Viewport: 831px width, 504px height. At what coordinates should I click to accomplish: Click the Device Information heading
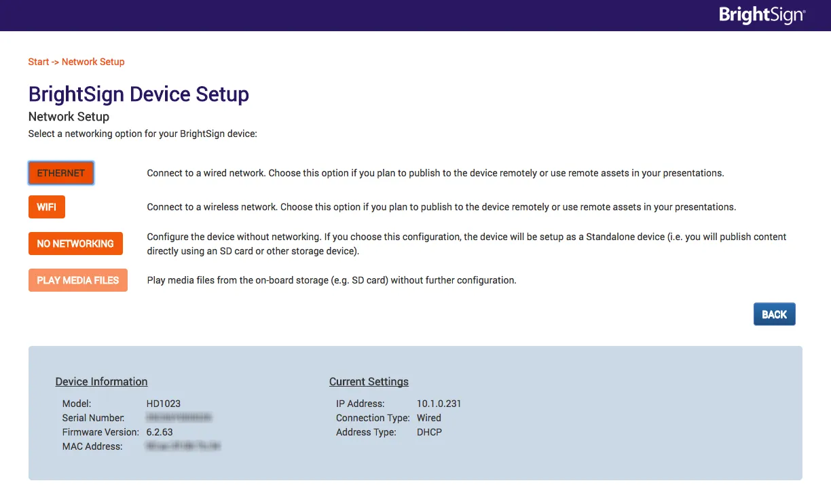point(101,381)
